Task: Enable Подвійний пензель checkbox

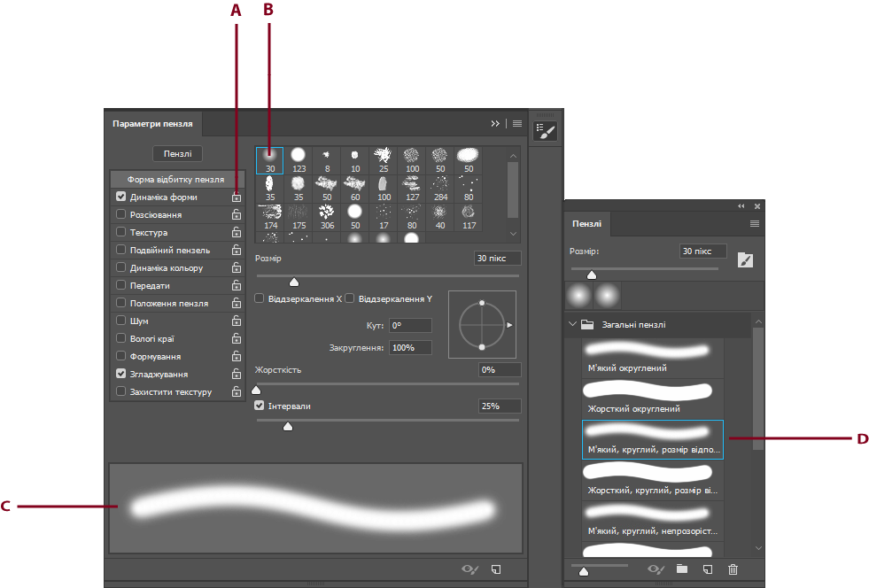Action: (120, 250)
